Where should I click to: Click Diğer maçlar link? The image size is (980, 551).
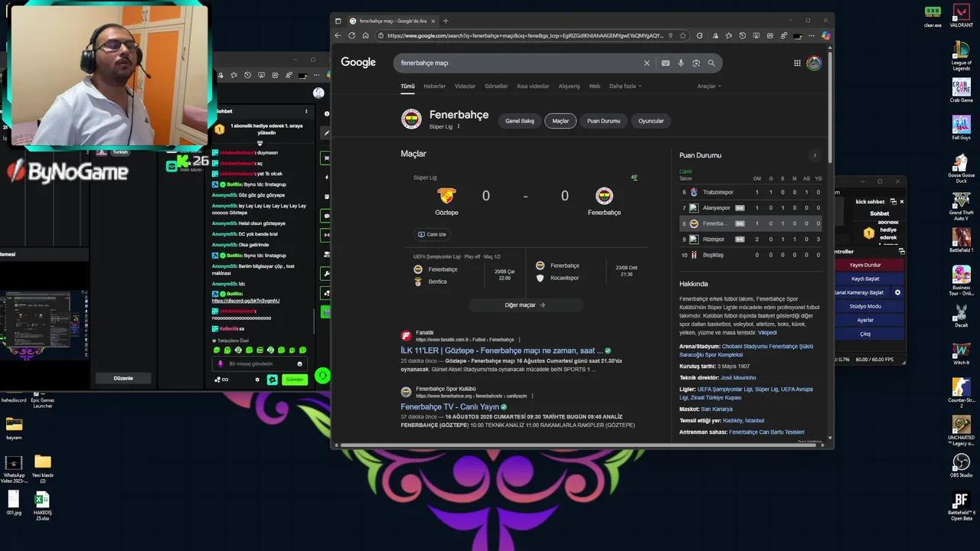(524, 305)
